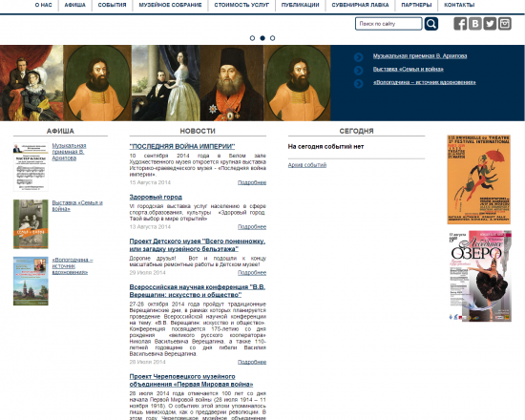Click the text На сегодня событий нет
This screenshot has height=420, width=525.
click(x=325, y=146)
